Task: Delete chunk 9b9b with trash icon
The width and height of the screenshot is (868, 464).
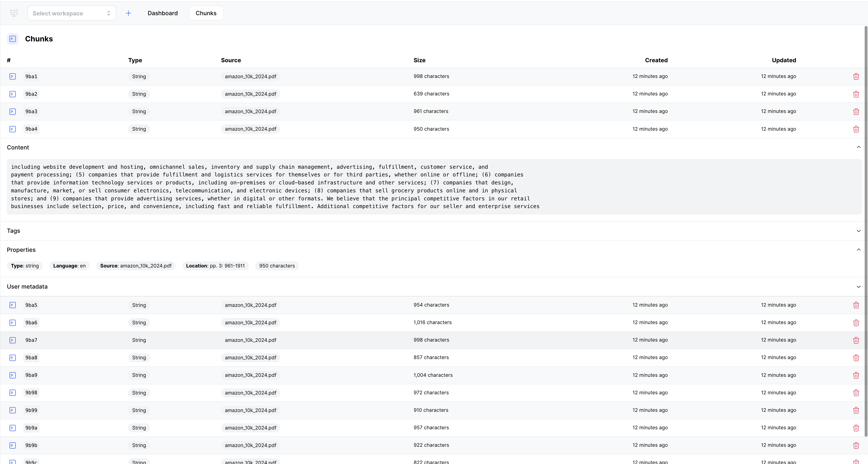Action: (x=856, y=445)
